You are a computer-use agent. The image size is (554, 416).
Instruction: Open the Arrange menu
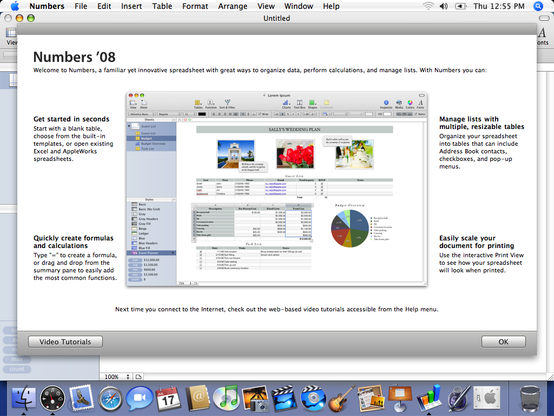click(232, 6)
